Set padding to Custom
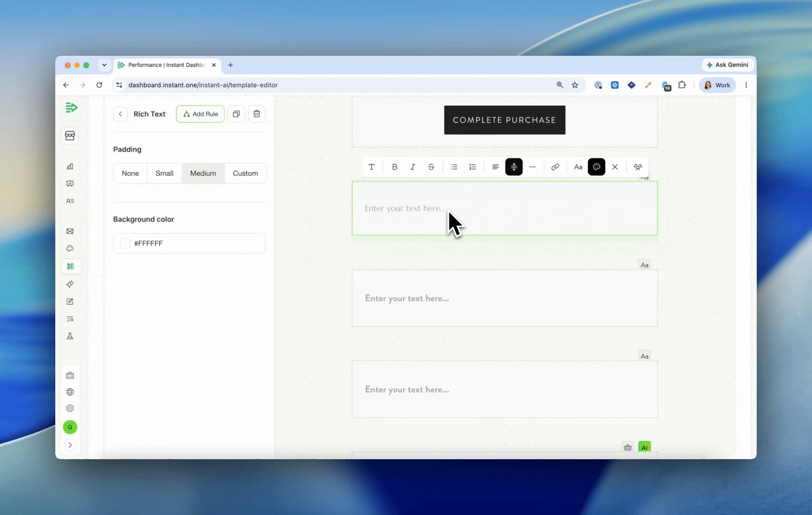Viewport: 812px width, 515px height. (x=245, y=173)
